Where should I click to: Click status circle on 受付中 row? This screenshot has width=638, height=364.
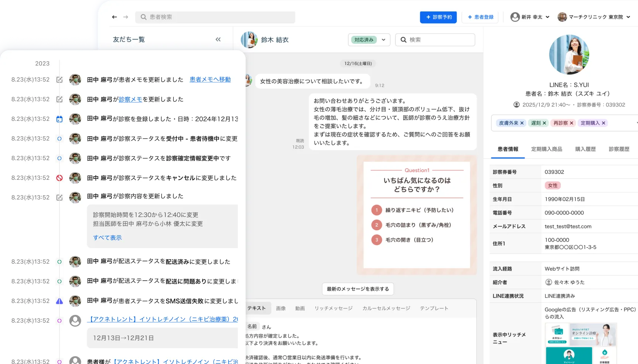click(x=59, y=139)
